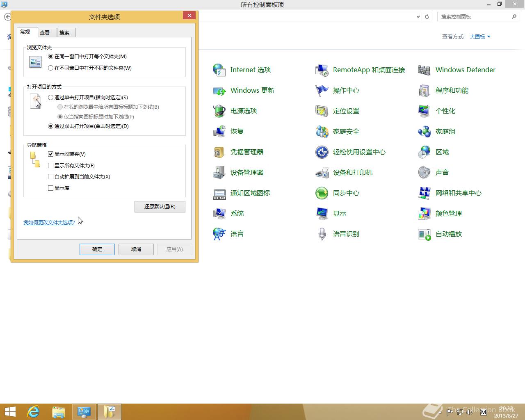Select 通过单击打开项目 radio option

(51, 98)
